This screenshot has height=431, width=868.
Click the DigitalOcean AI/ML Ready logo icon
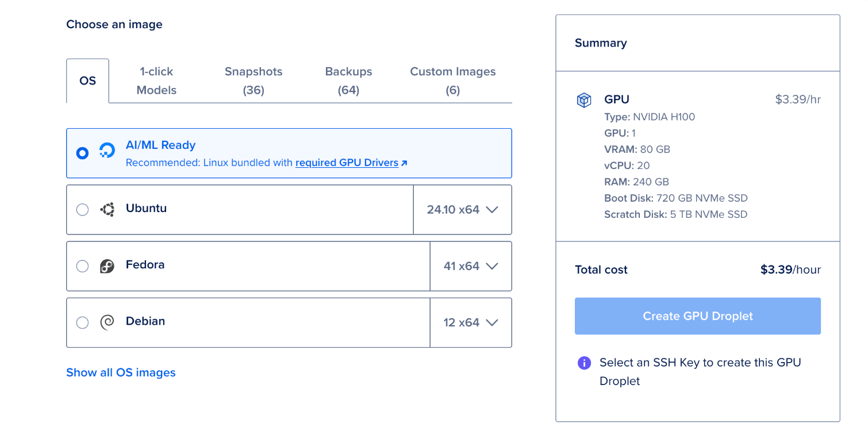pyautogui.click(x=107, y=151)
